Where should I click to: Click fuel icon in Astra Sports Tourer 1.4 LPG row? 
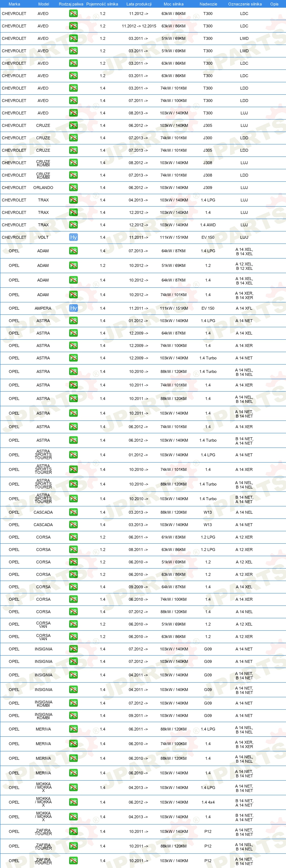73,455
